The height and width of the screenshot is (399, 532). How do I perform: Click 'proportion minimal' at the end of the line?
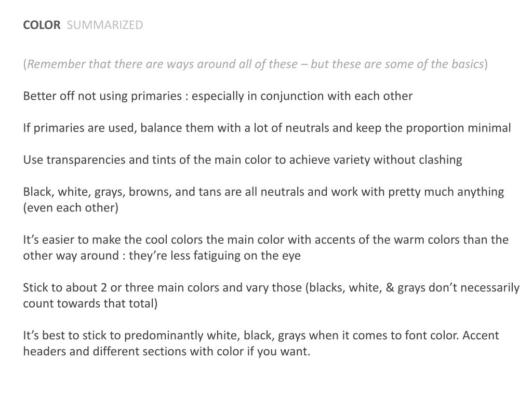pyautogui.click(x=458, y=128)
